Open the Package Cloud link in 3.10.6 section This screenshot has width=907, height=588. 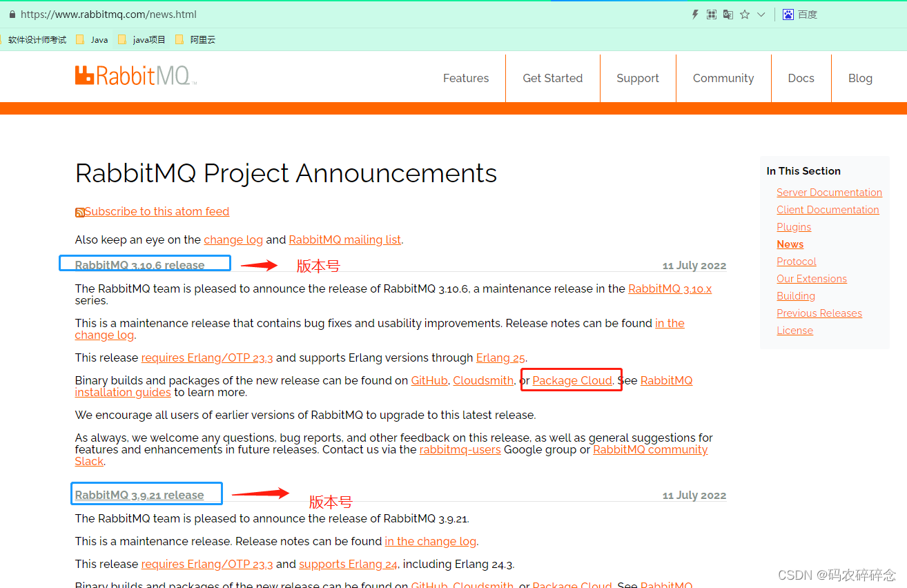coord(572,381)
